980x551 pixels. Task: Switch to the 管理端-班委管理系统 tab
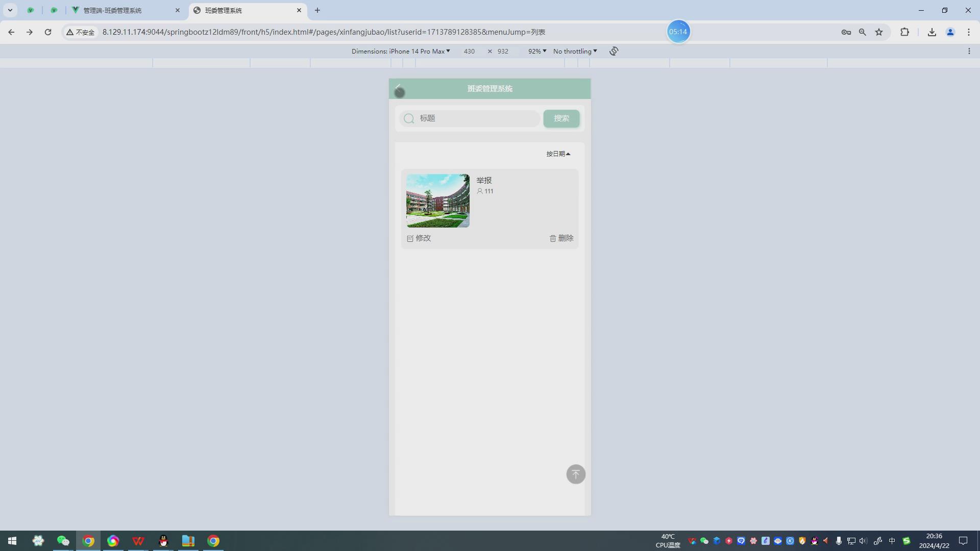point(122,10)
